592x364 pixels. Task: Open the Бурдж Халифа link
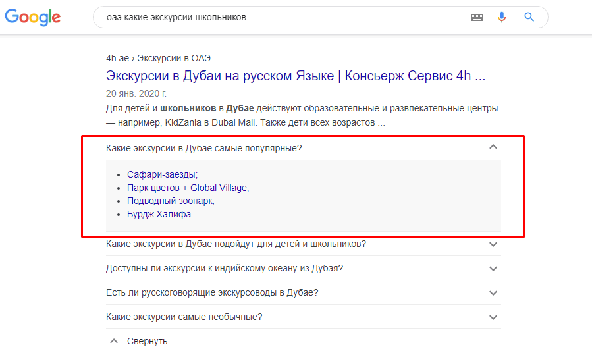click(159, 214)
